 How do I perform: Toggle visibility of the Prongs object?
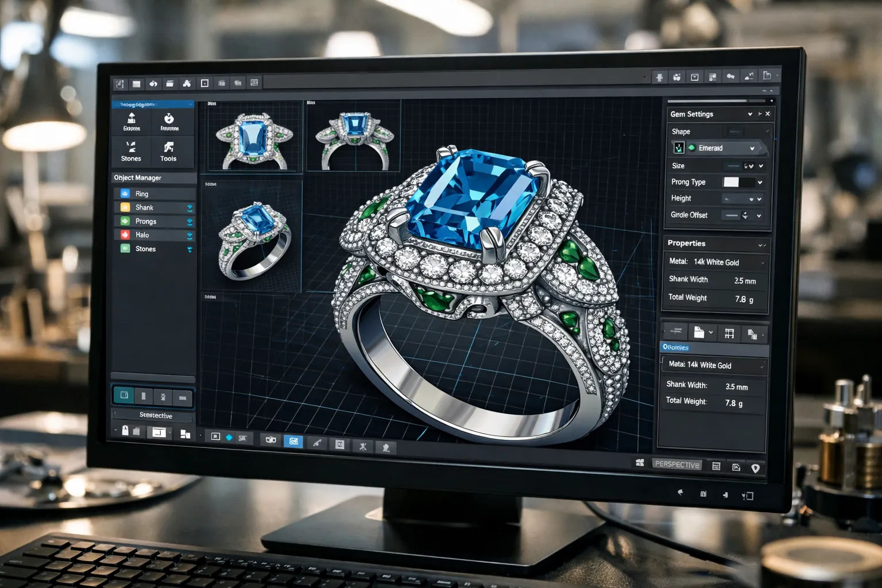pos(190,221)
